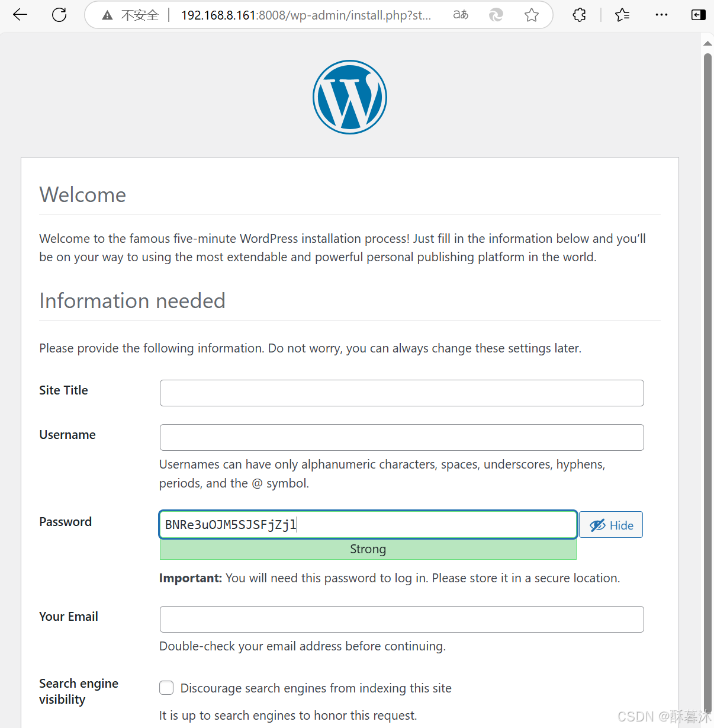The image size is (714, 728).
Task: Click the Site Title label
Action: (63, 390)
